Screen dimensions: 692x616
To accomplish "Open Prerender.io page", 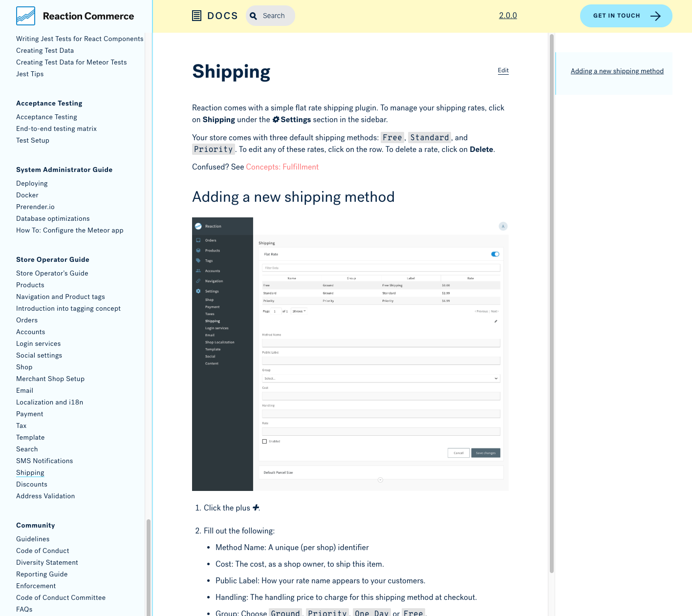I will (35, 207).
